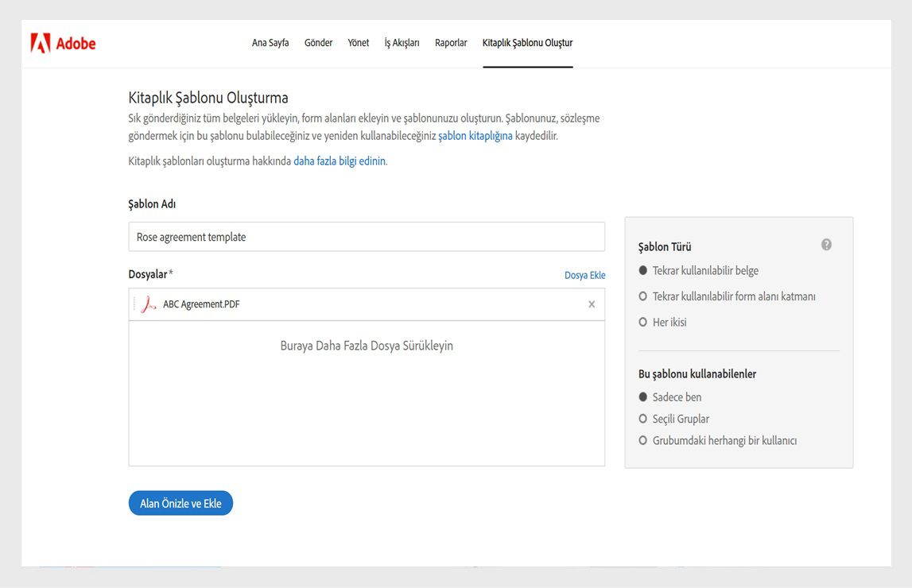Choose "Tekrar kullanılabilir form alanı katmanı" option
Screen dimensions: 912x588
pyautogui.click(x=643, y=296)
